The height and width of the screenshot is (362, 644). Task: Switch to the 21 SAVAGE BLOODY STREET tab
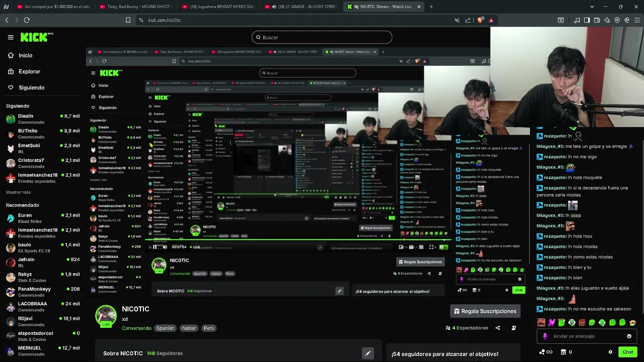301,7
